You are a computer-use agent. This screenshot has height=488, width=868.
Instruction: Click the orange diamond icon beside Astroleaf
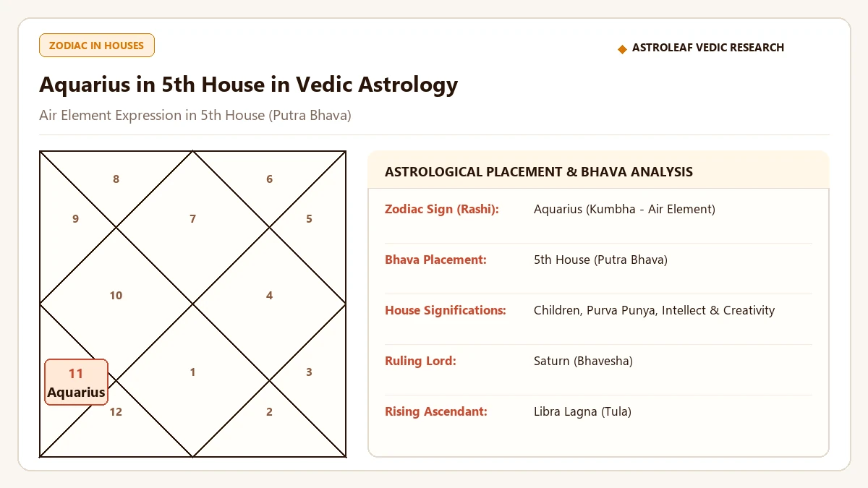click(622, 48)
